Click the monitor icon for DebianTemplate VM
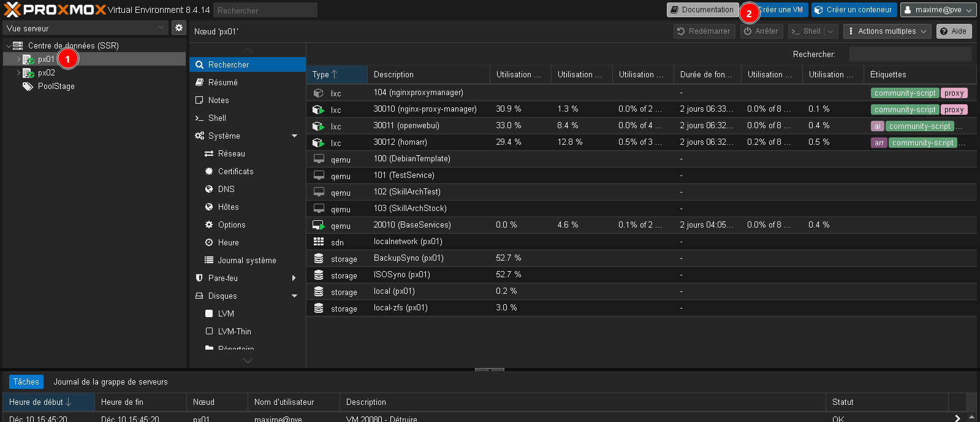This screenshot has width=980, height=422. coord(319,159)
